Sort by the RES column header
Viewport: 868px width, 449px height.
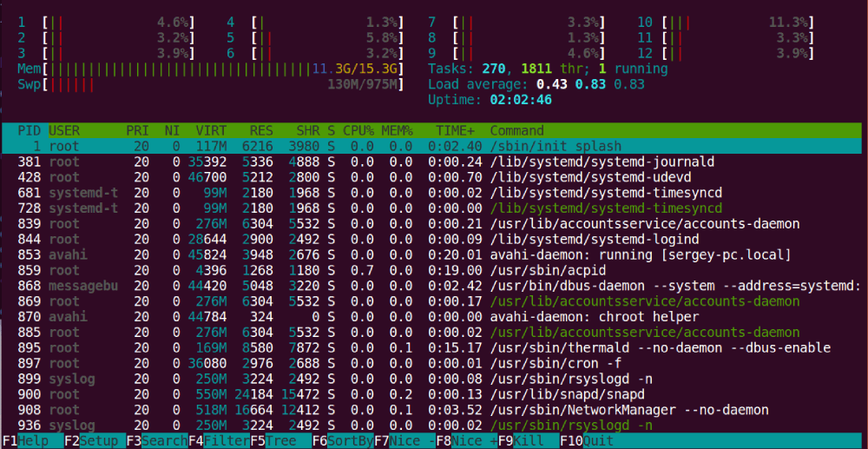tap(261, 130)
